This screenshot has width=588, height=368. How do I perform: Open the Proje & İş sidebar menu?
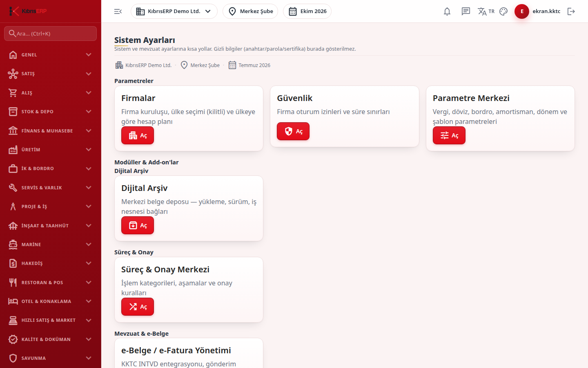[51, 206]
